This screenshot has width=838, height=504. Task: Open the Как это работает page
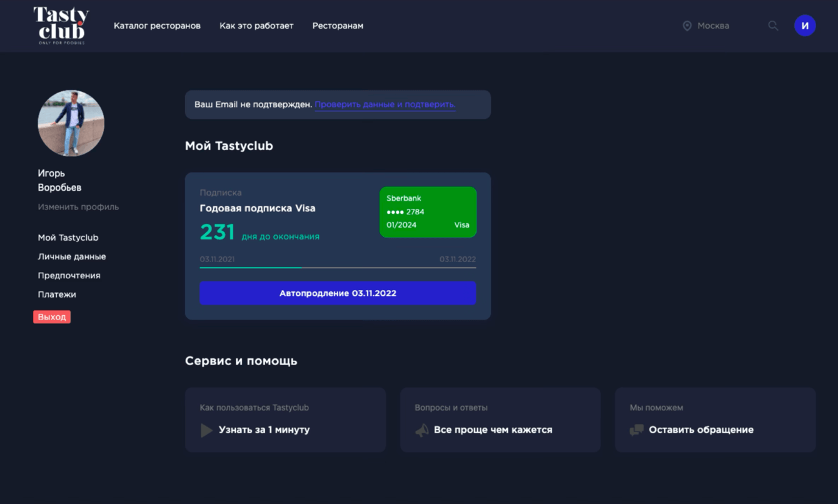click(256, 26)
